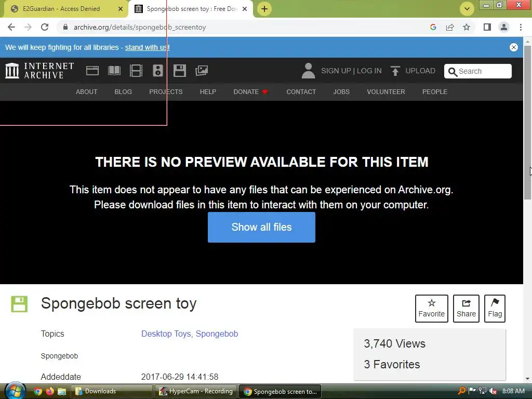The width and height of the screenshot is (532, 399).
Task: Open the Windows Start orb
Action: [15, 391]
